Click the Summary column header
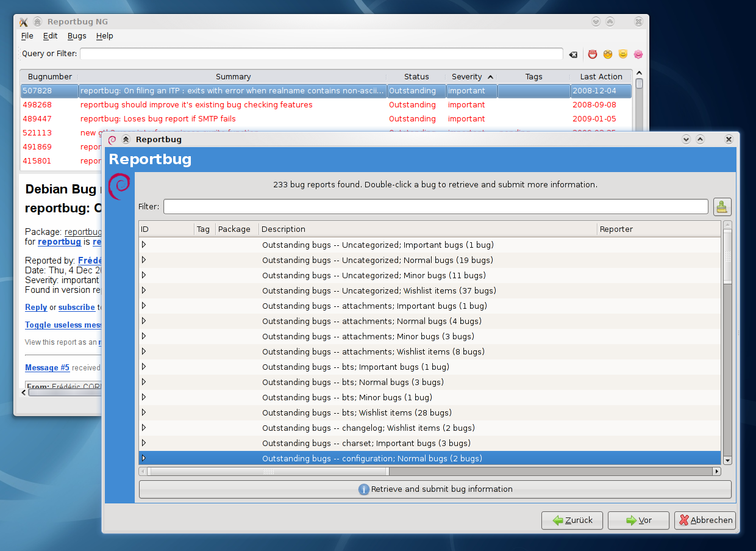Screen dimensions: 756x551 point(233,77)
